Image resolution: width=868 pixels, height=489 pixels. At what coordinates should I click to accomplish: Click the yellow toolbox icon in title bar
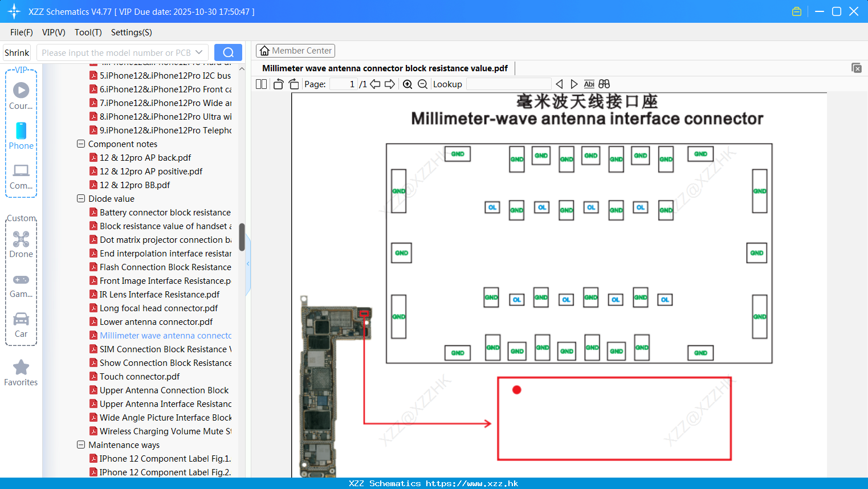coord(797,11)
